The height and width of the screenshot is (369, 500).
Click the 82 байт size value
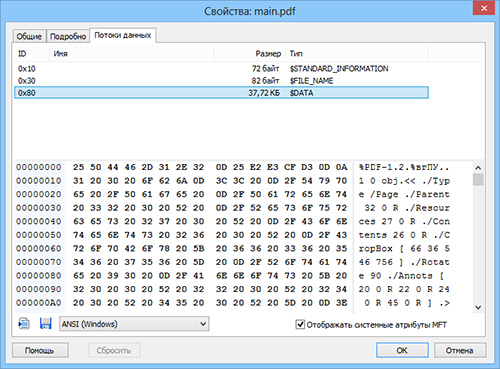coord(265,81)
